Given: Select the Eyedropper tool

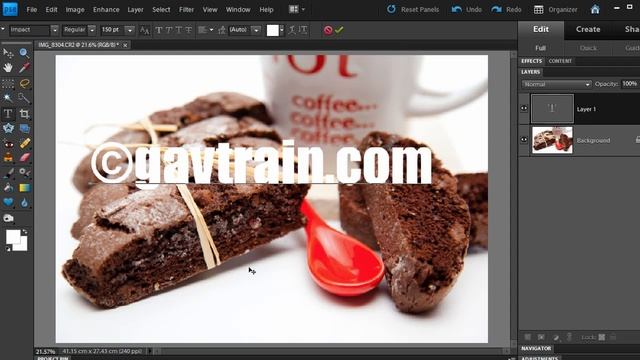Looking at the screenshot, I should pyautogui.click(x=24, y=68).
